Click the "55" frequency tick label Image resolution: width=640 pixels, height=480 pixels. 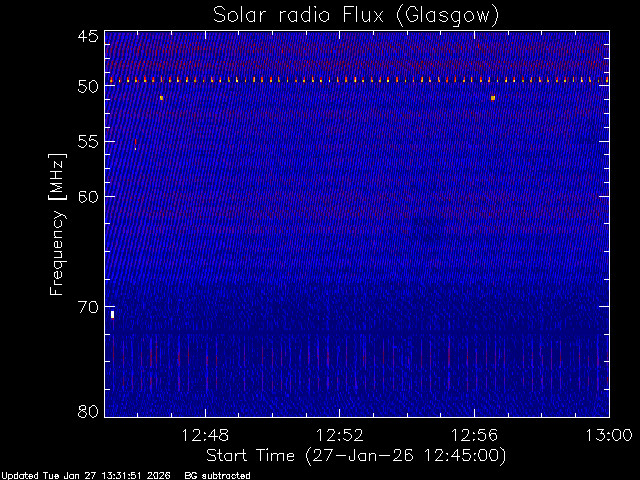pos(88,142)
